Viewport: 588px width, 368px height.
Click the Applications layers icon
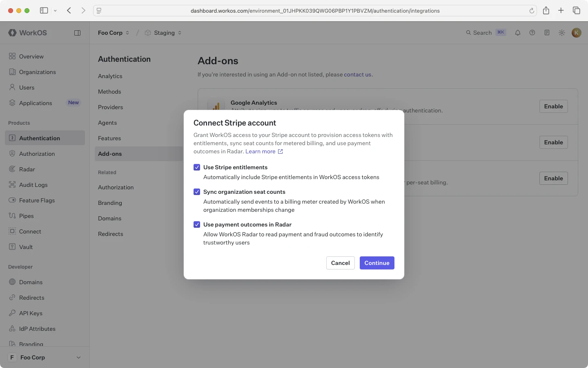click(x=12, y=103)
